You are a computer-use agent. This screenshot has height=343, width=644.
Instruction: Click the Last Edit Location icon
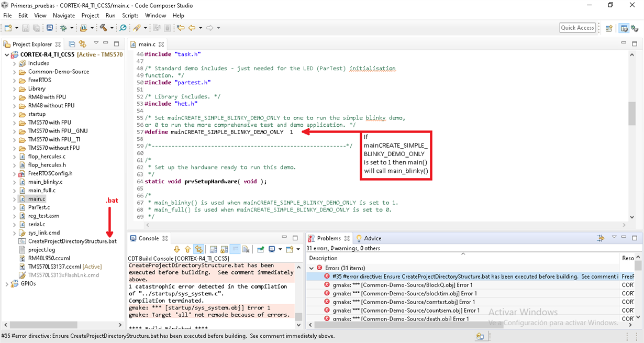[181, 28]
